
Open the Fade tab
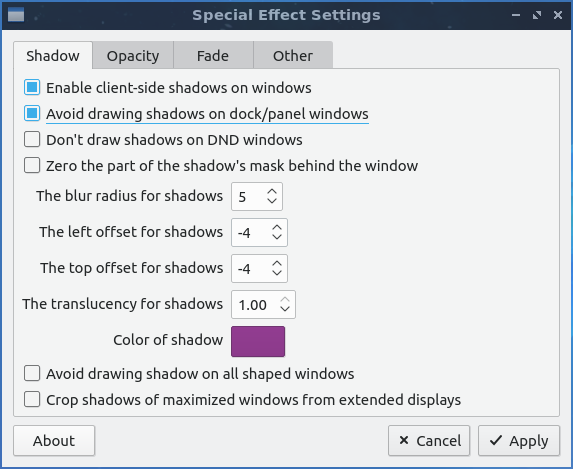pos(213,56)
